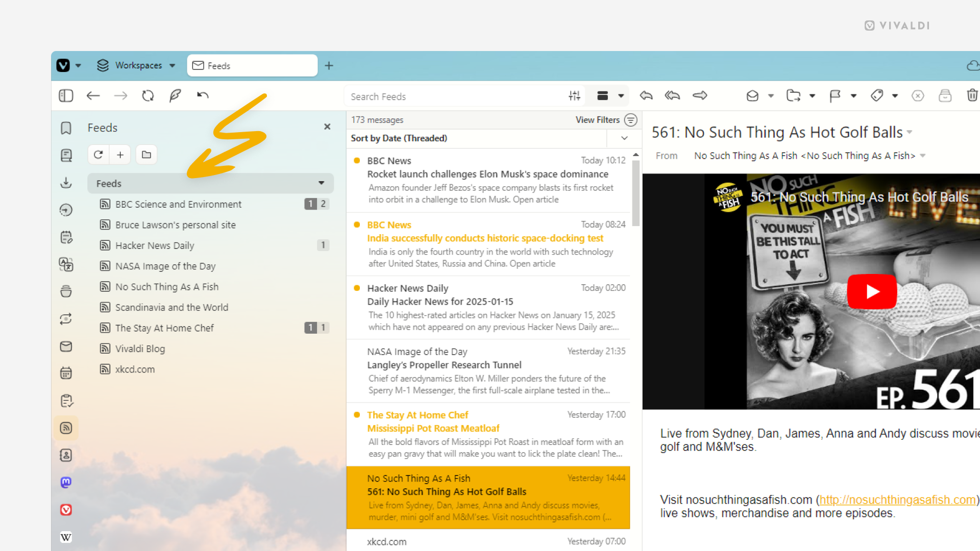Screen dimensions: 980x551
Task: Open India space-docking test message
Action: click(x=488, y=244)
